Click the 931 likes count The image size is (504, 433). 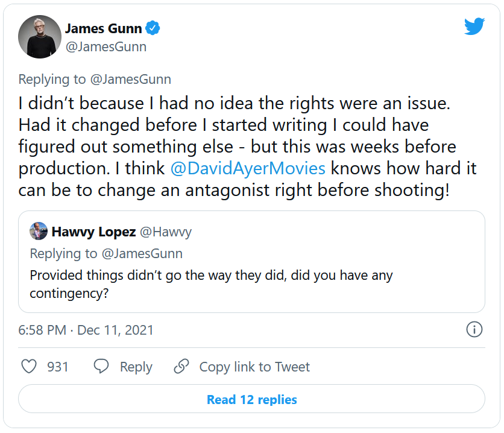58,367
